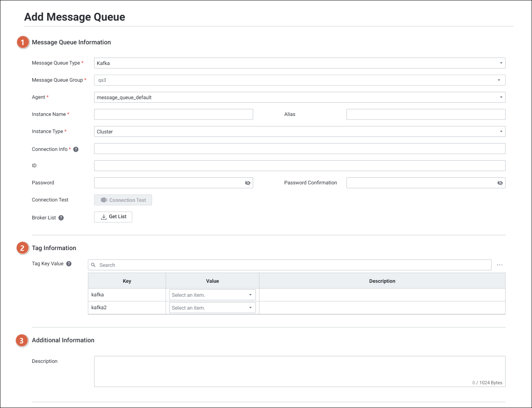Focus the Alias input field
The height and width of the screenshot is (408, 532).
[426, 114]
